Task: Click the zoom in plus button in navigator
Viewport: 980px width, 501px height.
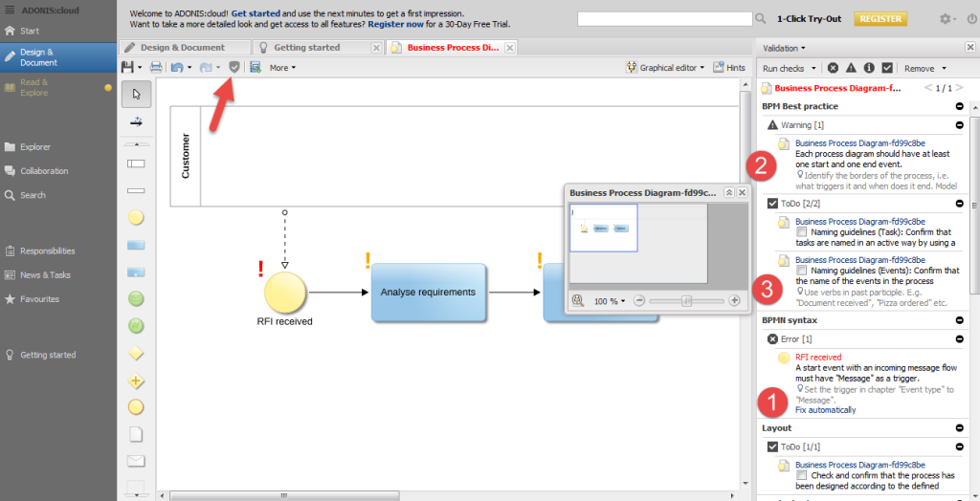Action: (x=735, y=301)
